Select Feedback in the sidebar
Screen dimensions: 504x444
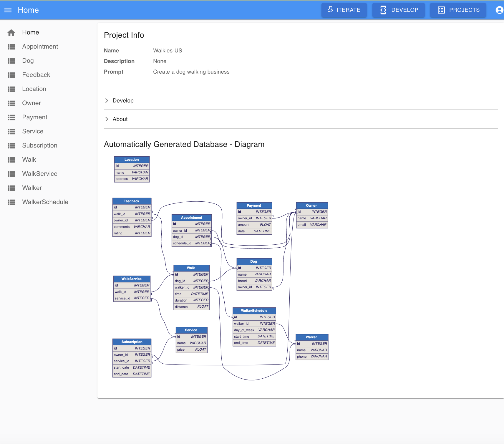(36, 75)
